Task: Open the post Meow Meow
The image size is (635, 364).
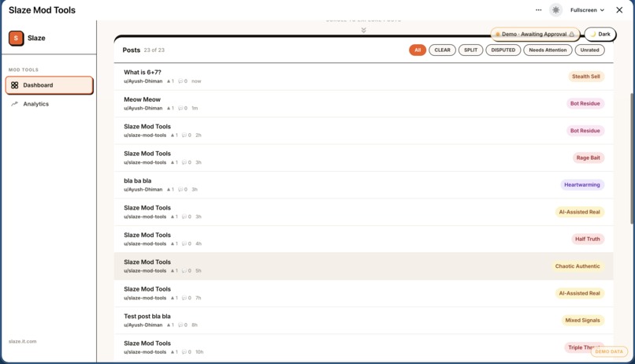Action: tap(363, 104)
